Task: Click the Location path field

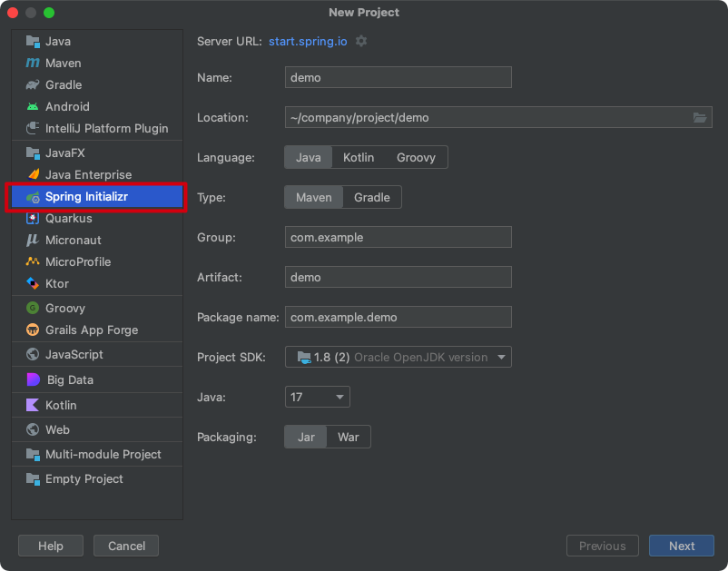Action: click(487, 117)
